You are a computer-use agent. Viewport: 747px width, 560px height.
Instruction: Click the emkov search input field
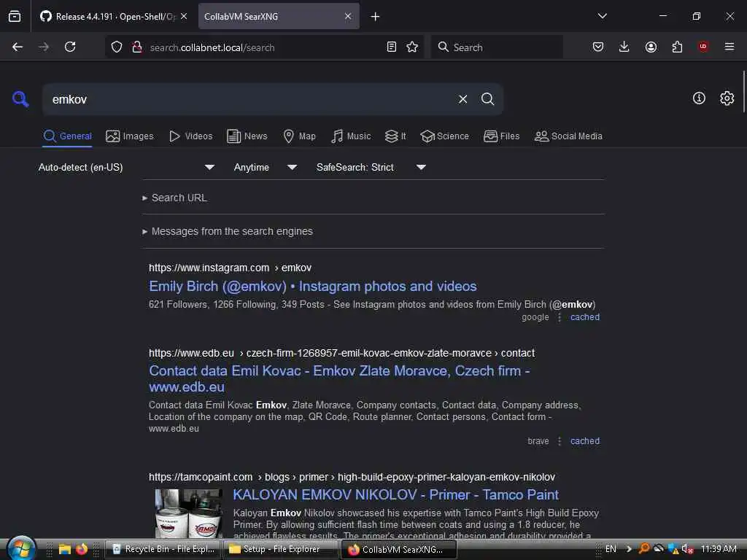pos(250,99)
